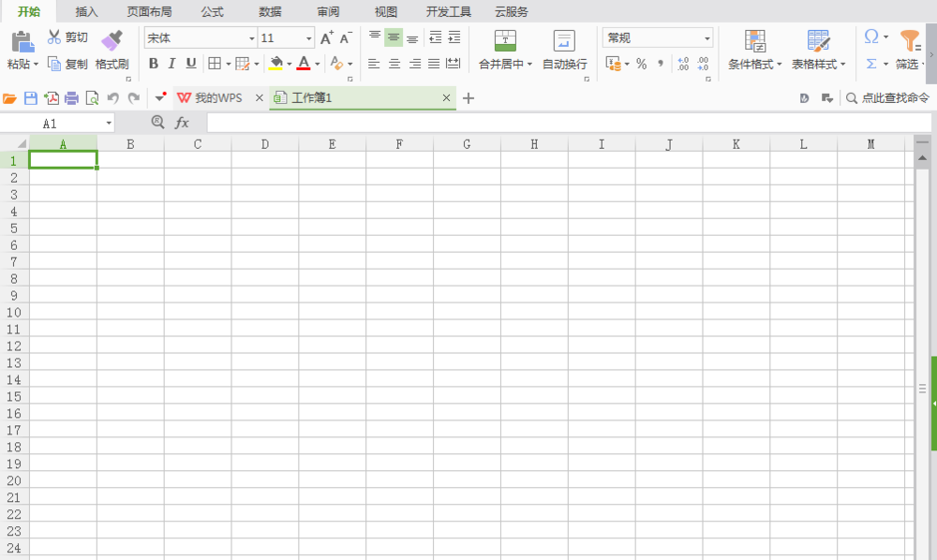937x560 pixels.
Task: Click the formula bar input field
Action: pyautogui.click(x=569, y=123)
